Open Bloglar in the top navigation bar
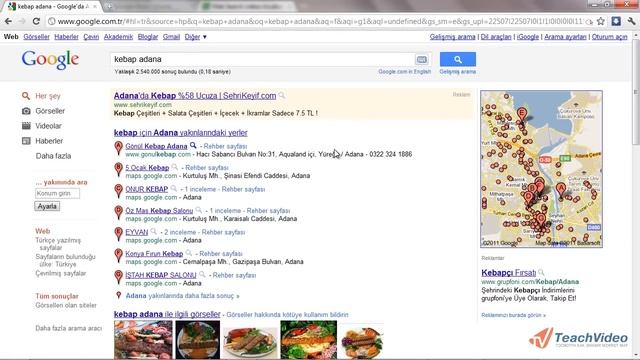The height and width of the screenshot is (360, 640). [147, 37]
